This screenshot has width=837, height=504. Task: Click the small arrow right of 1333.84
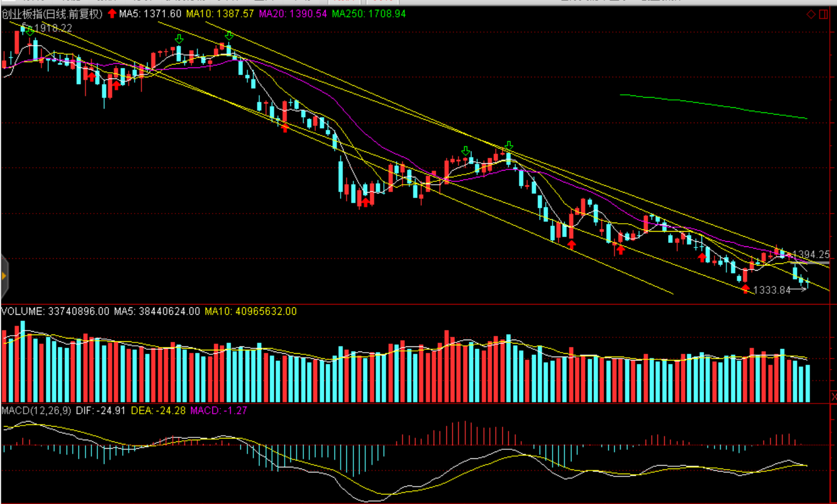pyautogui.click(x=798, y=290)
